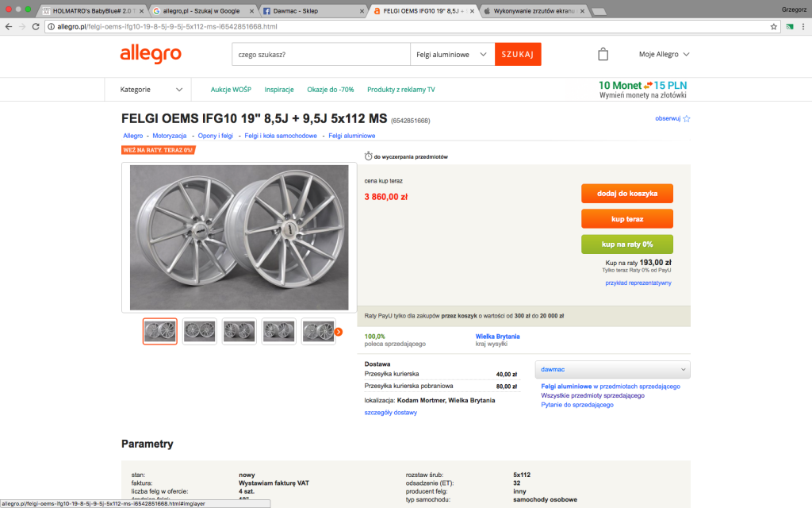Click the allegro logo
The height and width of the screenshot is (508, 812).
coord(151,54)
